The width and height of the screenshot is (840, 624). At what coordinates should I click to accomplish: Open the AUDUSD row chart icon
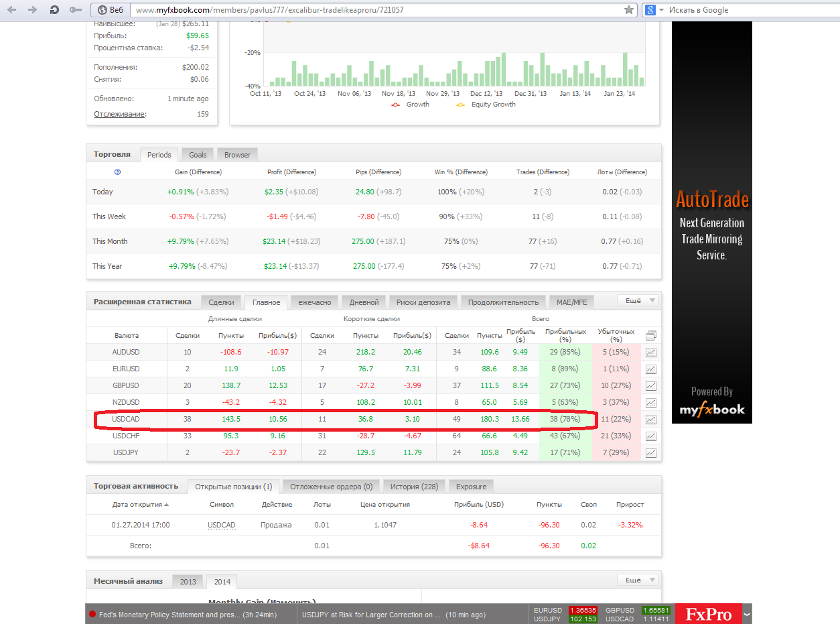pos(650,353)
